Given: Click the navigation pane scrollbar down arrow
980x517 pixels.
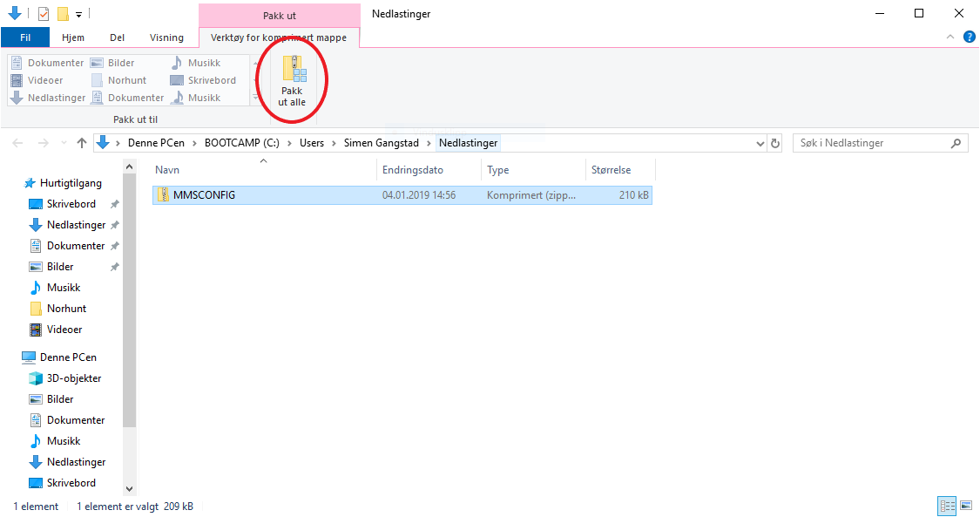Looking at the screenshot, I should coord(130,489).
